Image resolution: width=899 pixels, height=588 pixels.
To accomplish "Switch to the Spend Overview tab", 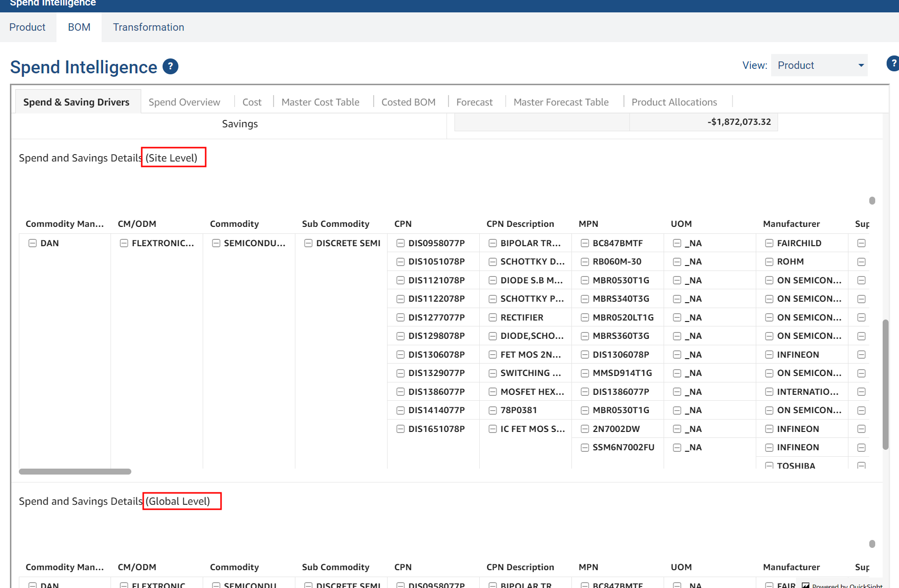I will pos(184,102).
